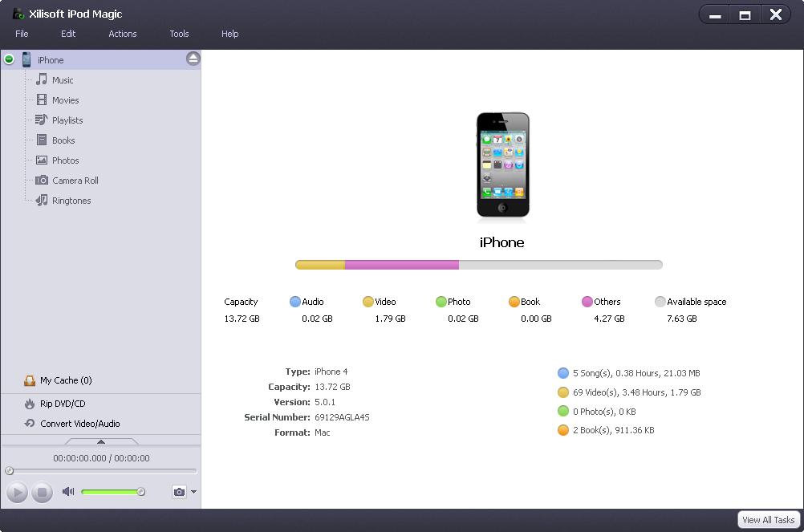Viewport: 804px width, 532px height.
Task: Click the large iPhone device name heading
Action: click(502, 242)
